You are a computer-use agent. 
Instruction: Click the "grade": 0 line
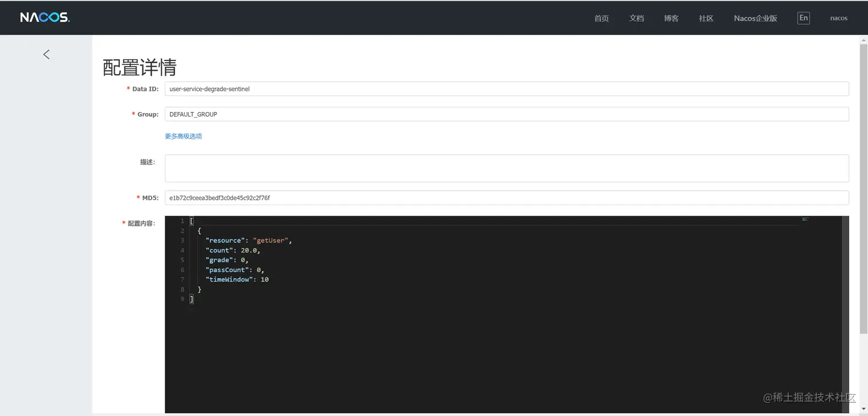(x=227, y=260)
